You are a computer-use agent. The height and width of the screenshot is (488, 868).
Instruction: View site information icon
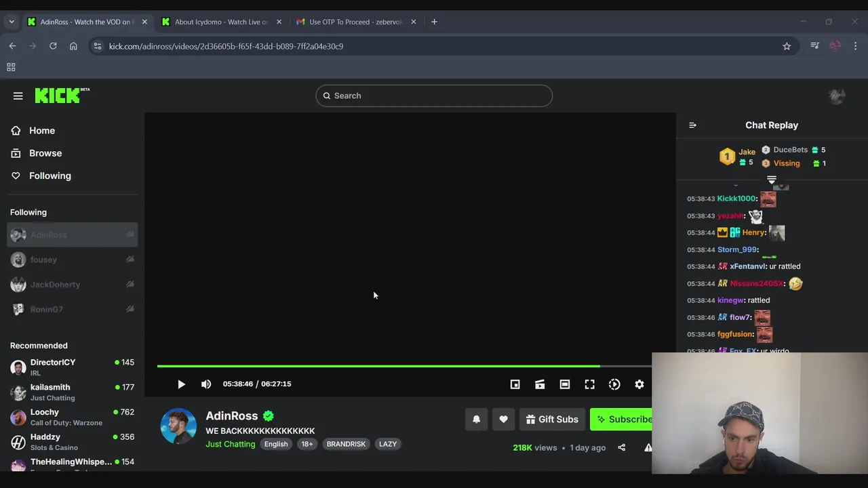click(98, 46)
